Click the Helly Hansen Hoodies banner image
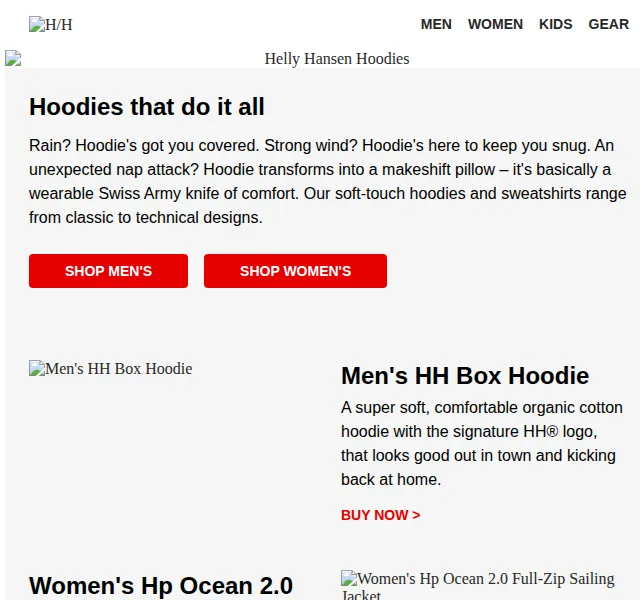Viewport: 640px width, 600px height. [322, 58]
